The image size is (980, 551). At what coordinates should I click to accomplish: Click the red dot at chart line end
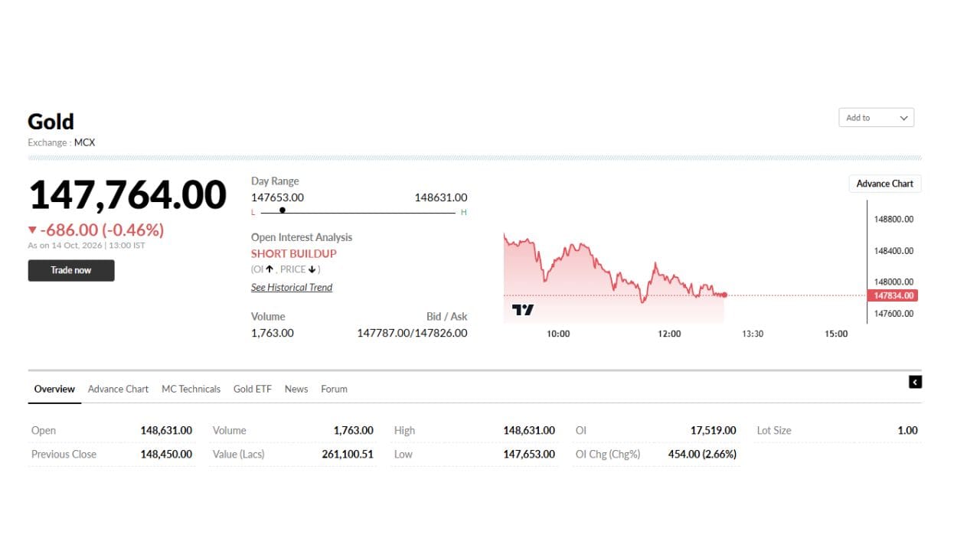pyautogui.click(x=724, y=295)
